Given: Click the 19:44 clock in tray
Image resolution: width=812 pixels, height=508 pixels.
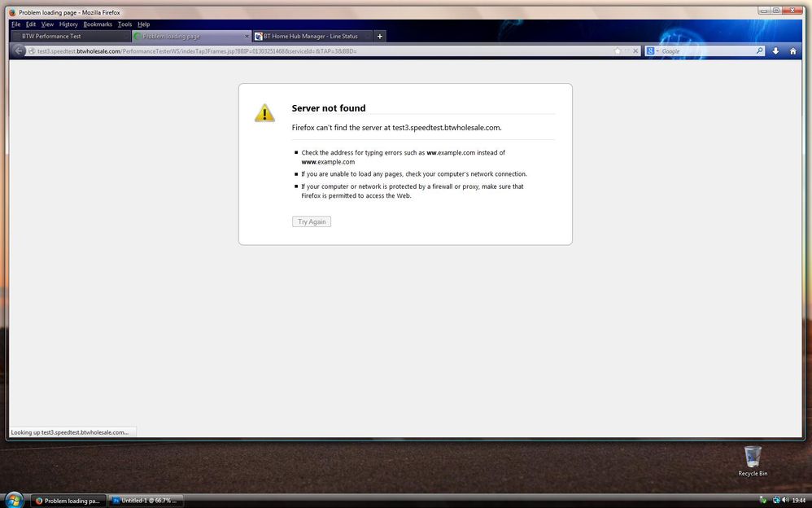Looking at the screenshot, I should pyautogui.click(x=798, y=501).
